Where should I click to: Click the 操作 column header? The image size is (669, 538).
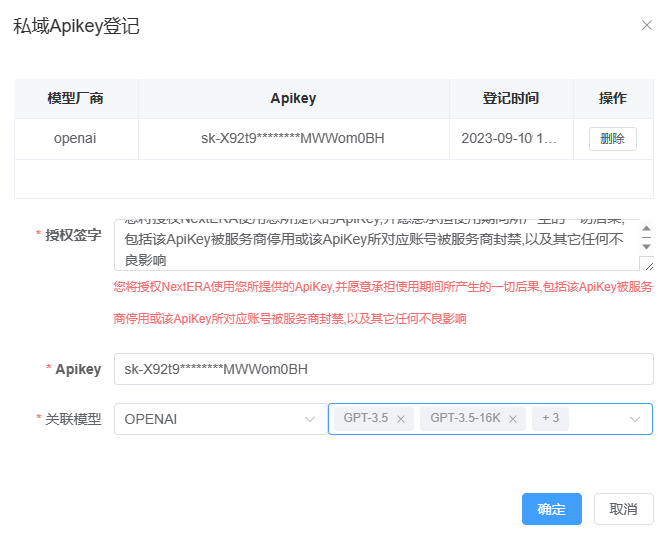click(612, 99)
